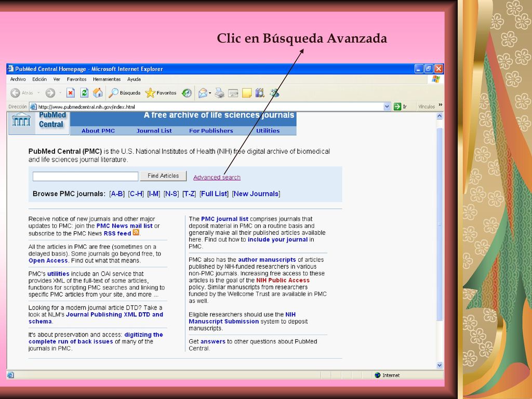The width and height of the screenshot is (532, 399).
Task: Click the author manuscripts link
Action: point(267,260)
